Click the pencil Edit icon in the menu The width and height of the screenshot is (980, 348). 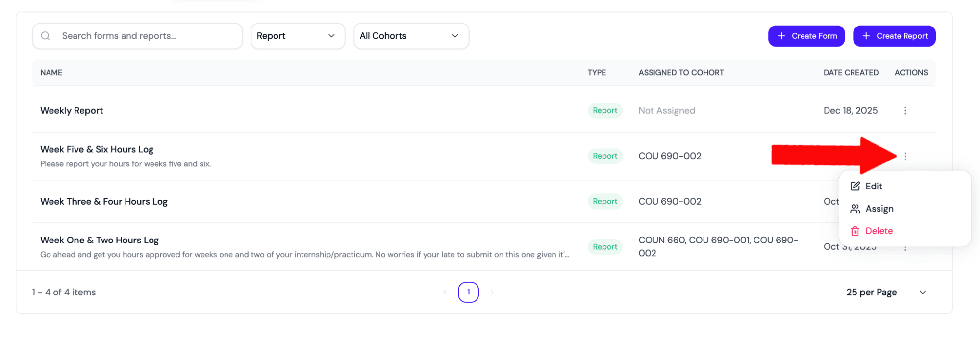click(855, 186)
